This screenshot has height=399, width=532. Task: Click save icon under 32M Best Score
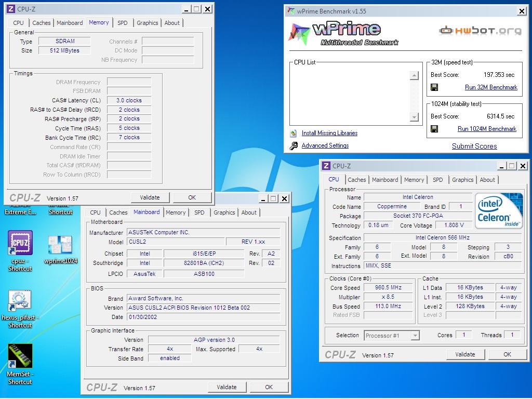tap(434, 87)
